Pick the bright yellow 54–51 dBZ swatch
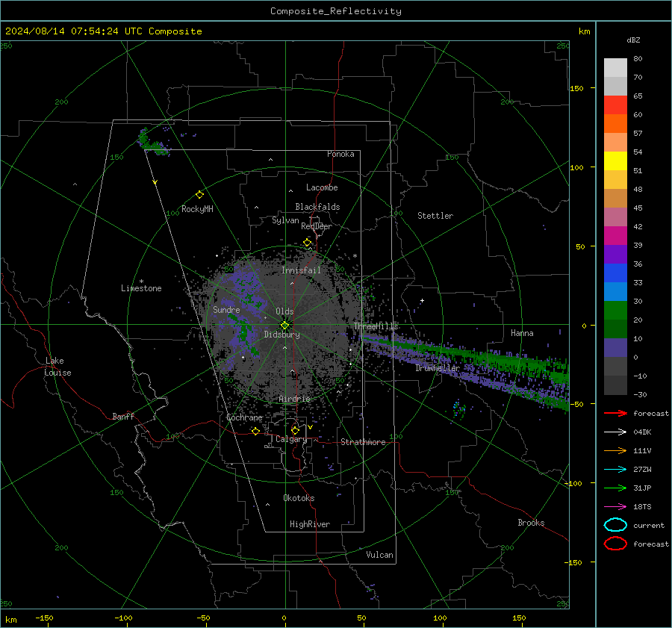Screen dimensions: 672x628 point(615,161)
